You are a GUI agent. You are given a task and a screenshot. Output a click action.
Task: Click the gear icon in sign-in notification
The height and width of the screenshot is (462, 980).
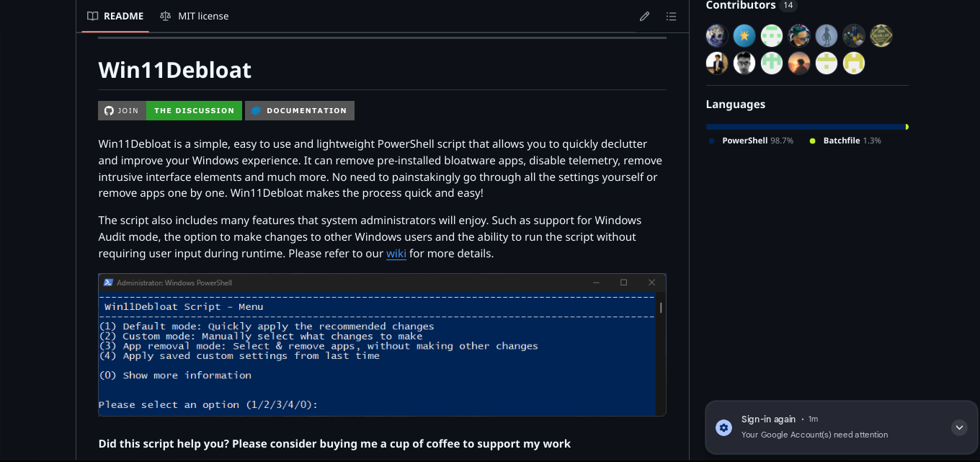(723, 427)
